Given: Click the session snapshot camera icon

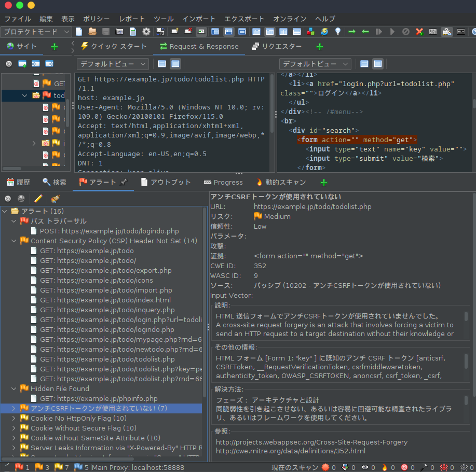Looking at the screenshot, I should pyautogui.click(x=119, y=32).
